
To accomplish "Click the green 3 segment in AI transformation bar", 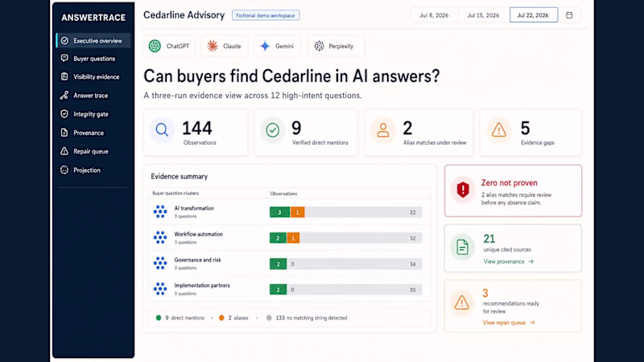I will point(279,212).
